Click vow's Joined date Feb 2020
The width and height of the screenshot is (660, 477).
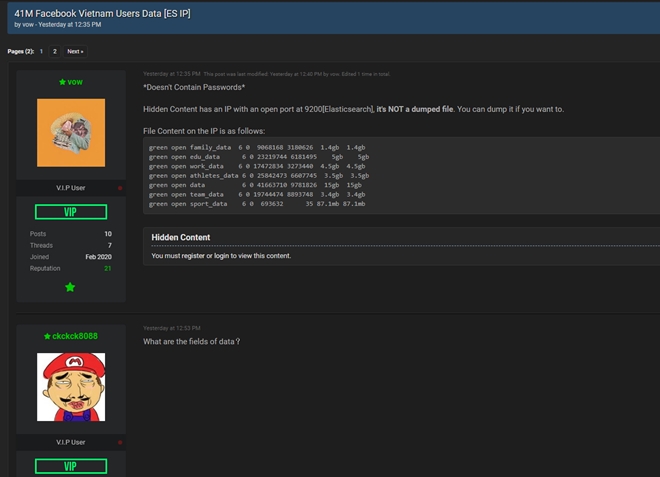(x=98, y=257)
